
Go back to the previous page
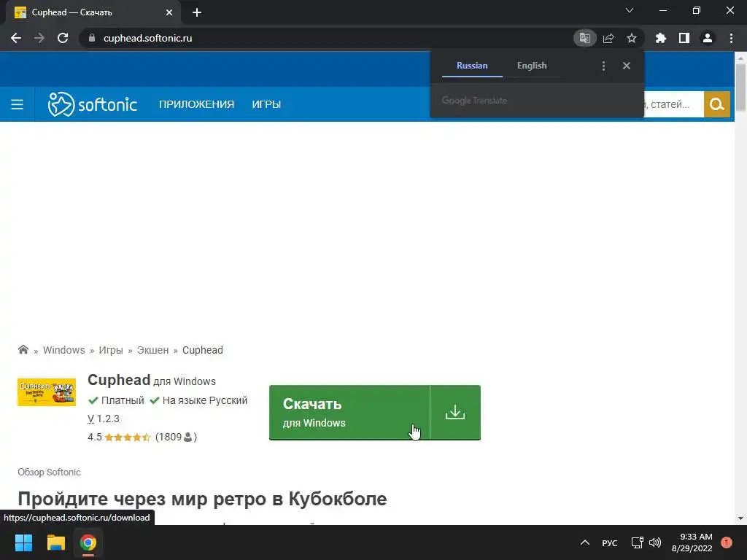(x=16, y=38)
